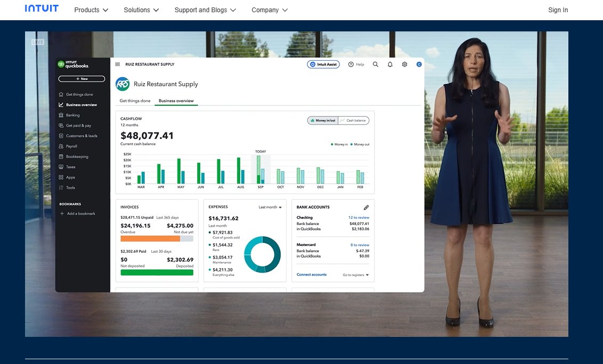Click the hamburger menu icon

pyautogui.click(x=118, y=64)
